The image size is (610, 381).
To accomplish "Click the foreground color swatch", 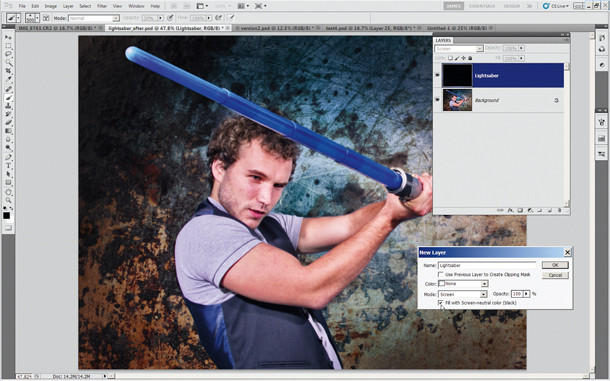I will point(7,216).
